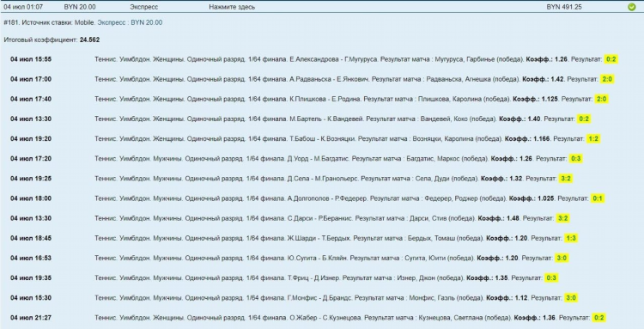Click result 0:2 of Жабер - Кузнецова match
Screen dimensions: 644x329
(x=599, y=318)
